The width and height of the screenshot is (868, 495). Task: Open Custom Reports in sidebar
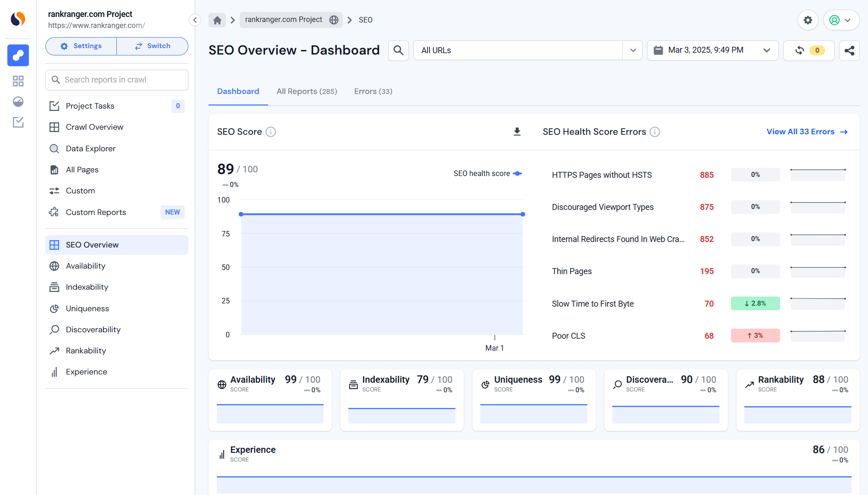pos(117,212)
